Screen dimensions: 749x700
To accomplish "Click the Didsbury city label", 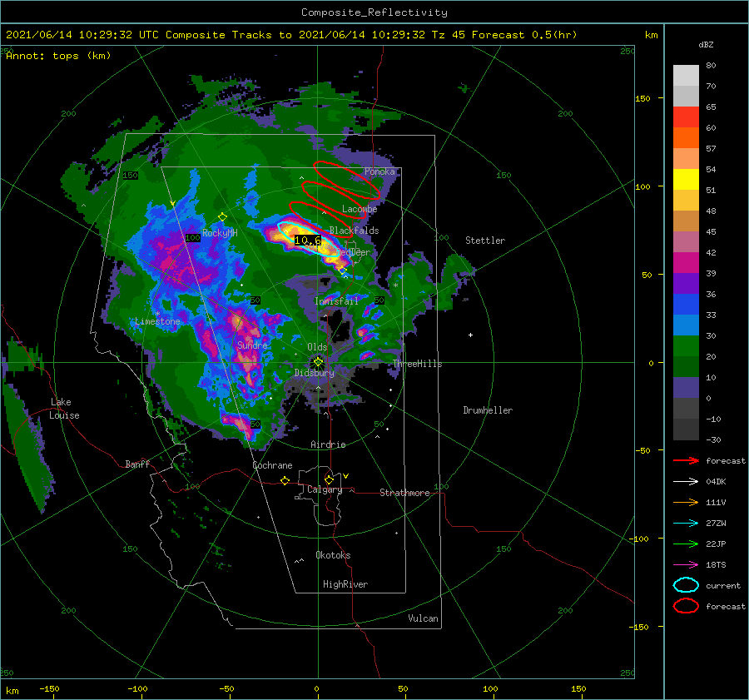I will [x=315, y=373].
